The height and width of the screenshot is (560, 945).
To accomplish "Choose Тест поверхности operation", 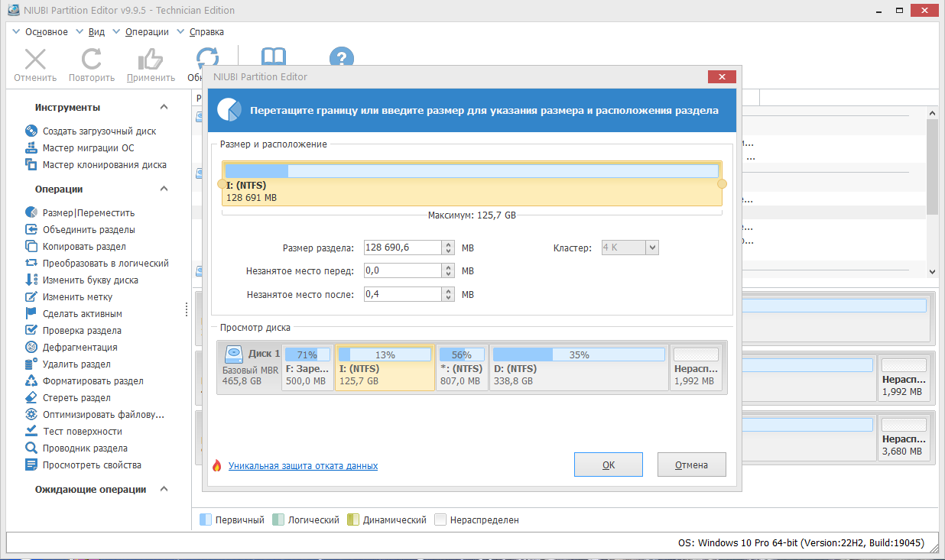I will pyautogui.click(x=74, y=432).
